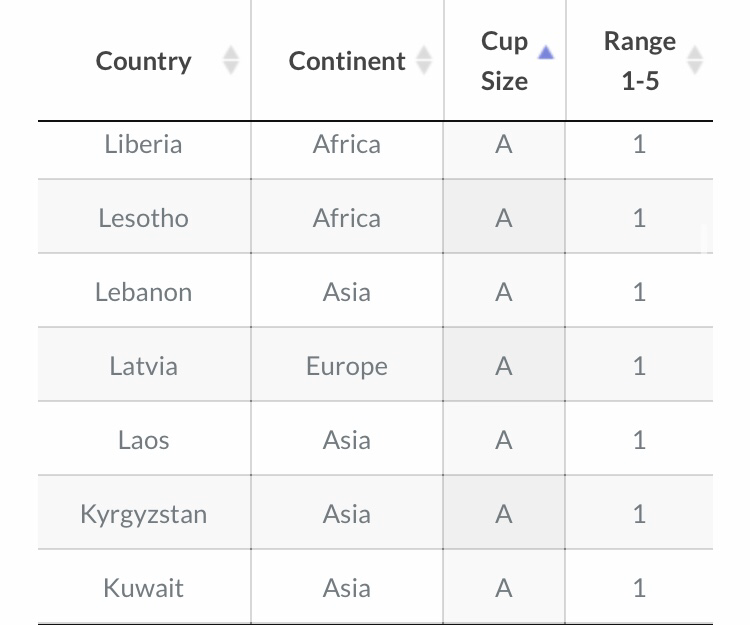Image resolution: width=750 pixels, height=625 pixels.
Task: Select the Kuwait country cell
Action: point(144,587)
